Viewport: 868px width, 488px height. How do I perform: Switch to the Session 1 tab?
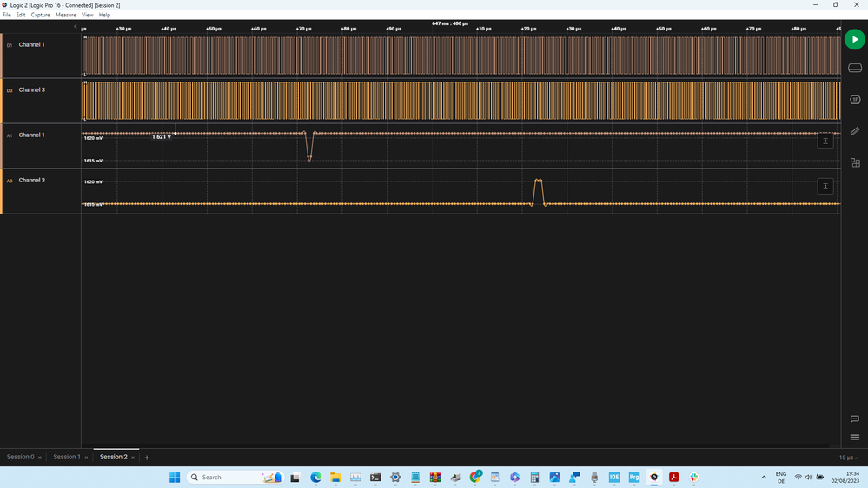(x=67, y=457)
